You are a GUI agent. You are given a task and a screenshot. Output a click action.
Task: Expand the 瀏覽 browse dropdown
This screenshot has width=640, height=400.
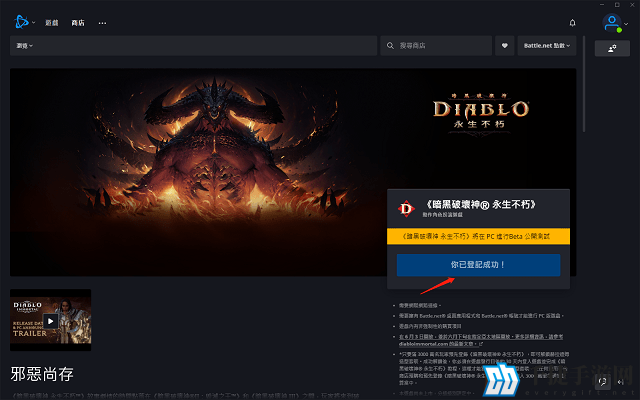[x=24, y=45]
